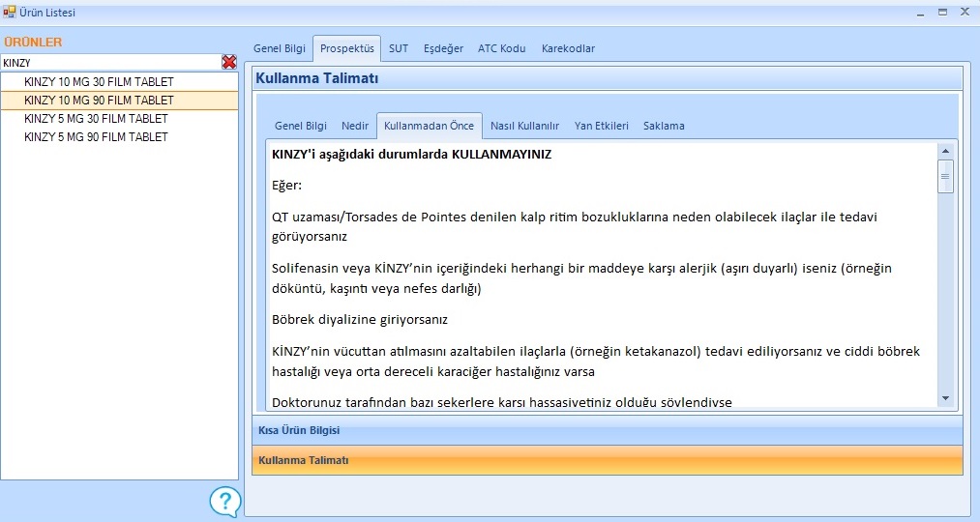Select KINZY 10 MG 30 FILM TABLET
The width and height of the screenshot is (980, 522).
coord(99,82)
